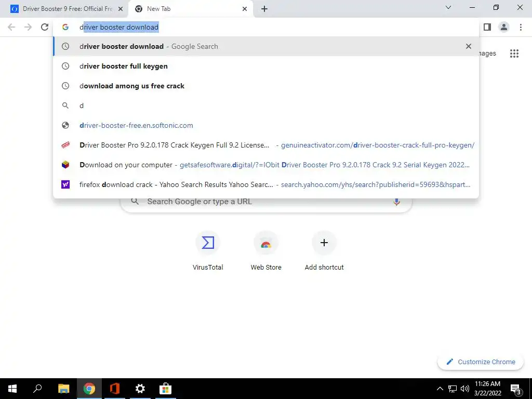This screenshot has height=399, width=532.
Task: Reload the page with the refresh icon
Action: click(45, 27)
